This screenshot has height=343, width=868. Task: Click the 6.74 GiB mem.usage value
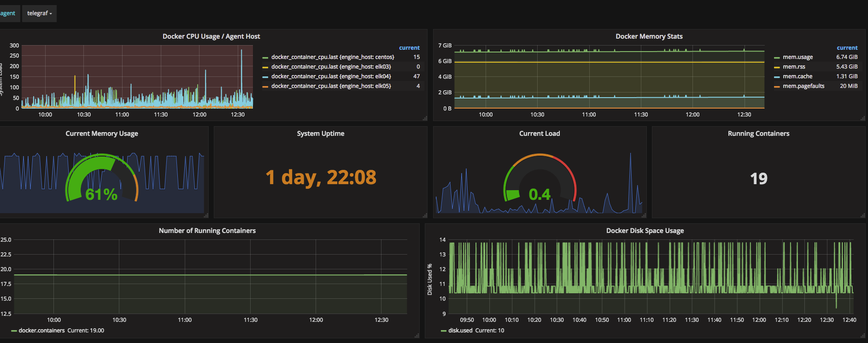pos(847,57)
